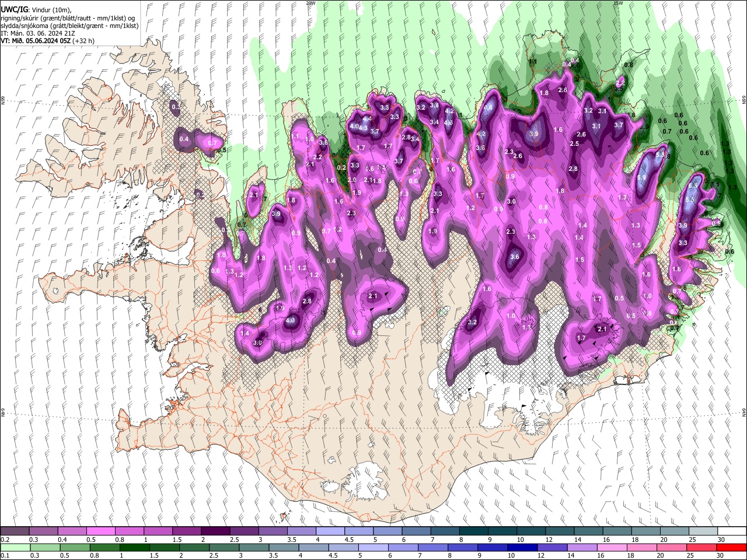Pick the white swatch at 30 in snow legend
This screenshot has width=747, height=560.
coord(732,531)
